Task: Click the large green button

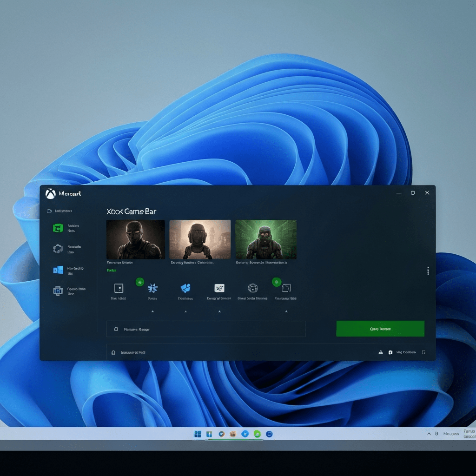Action: pyautogui.click(x=380, y=329)
